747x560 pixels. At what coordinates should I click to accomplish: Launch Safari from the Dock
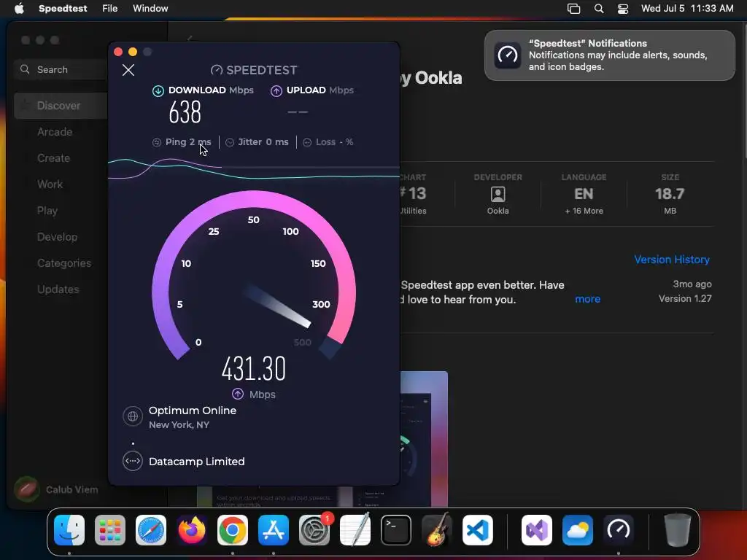[151, 530]
